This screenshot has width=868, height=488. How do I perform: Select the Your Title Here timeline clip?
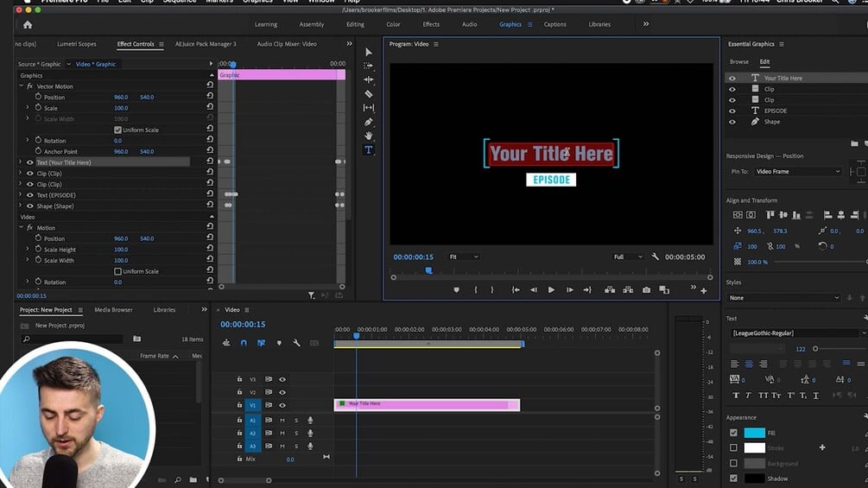tap(427, 405)
